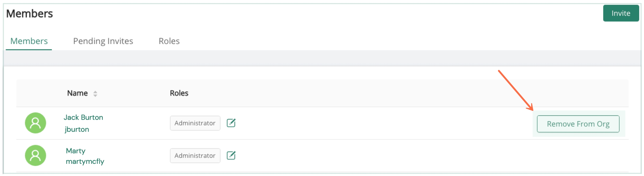This screenshot has height=176, width=644.
Task: Click the Roles column header
Action: point(179,93)
